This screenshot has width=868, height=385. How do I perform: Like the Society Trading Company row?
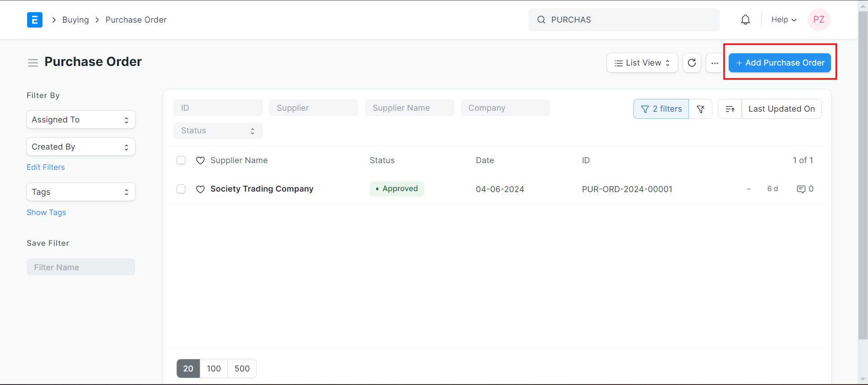click(200, 189)
